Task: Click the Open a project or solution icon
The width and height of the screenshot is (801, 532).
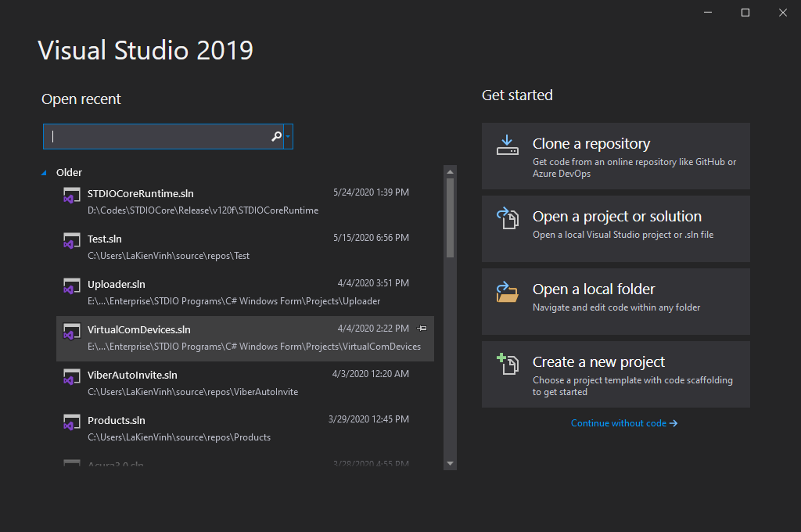Action: tap(507, 218)
